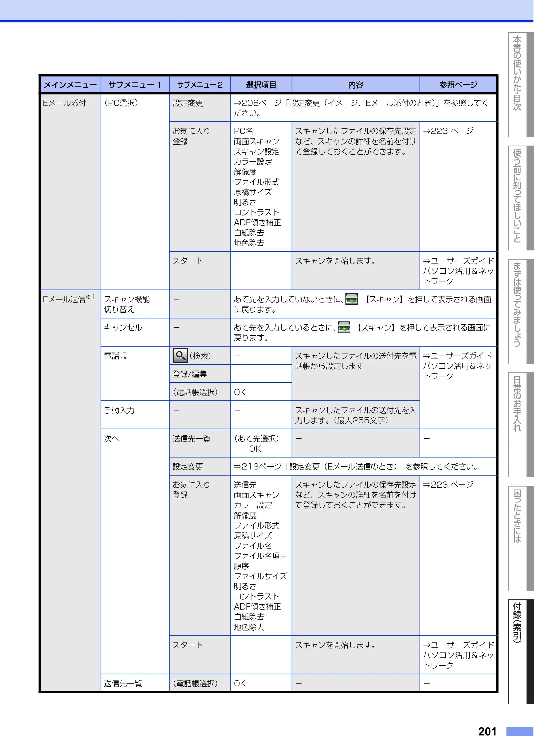Select the キャンセル submenu cell
534x756 pixels.
point(135,332)
